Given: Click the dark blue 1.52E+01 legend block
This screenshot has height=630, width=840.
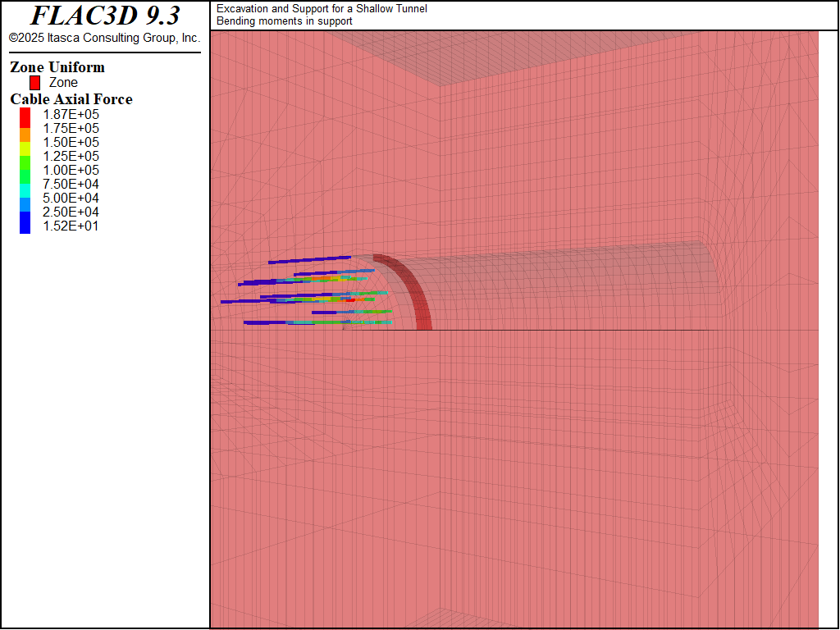Looking at the screenshot, I should [x=25, y=223].
